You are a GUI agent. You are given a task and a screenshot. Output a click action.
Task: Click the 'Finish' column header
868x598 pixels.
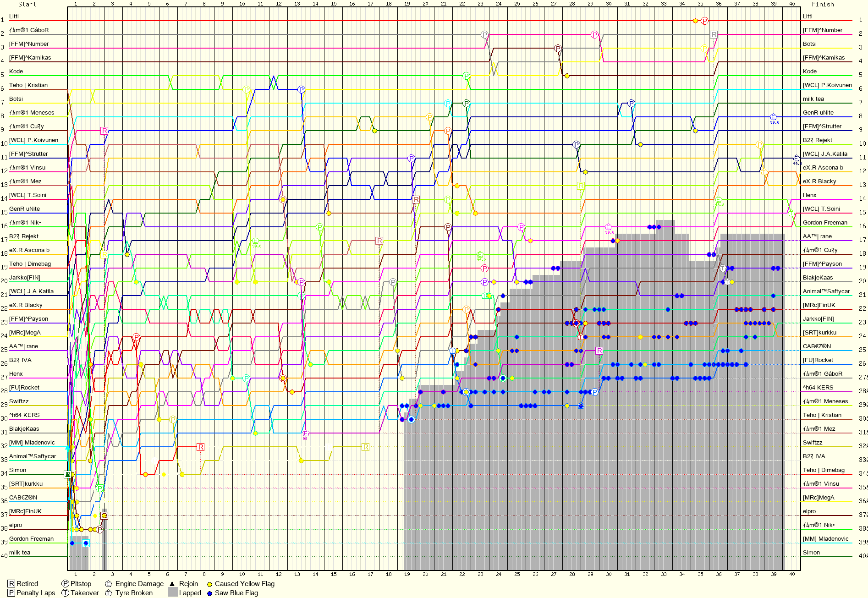tap(823, 4)
